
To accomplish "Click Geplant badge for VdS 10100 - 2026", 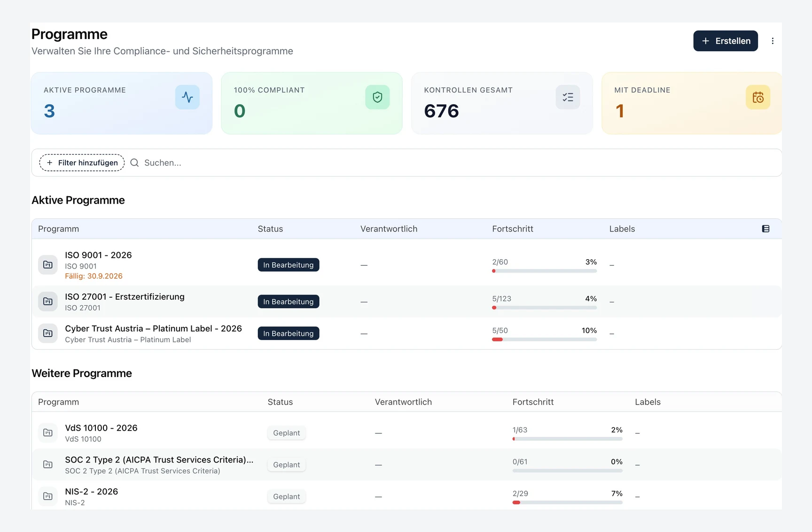I will pos(287,433).
